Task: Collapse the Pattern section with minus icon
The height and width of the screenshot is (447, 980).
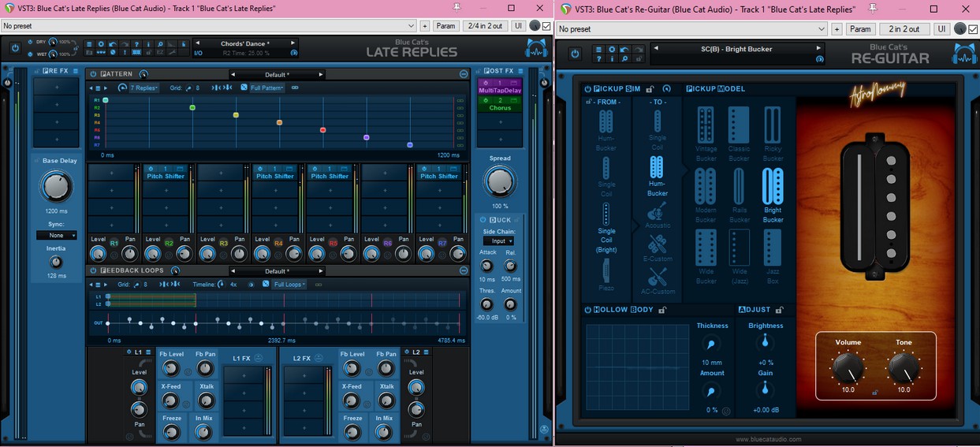Action: pyautogui.click(x=464, y=74)
